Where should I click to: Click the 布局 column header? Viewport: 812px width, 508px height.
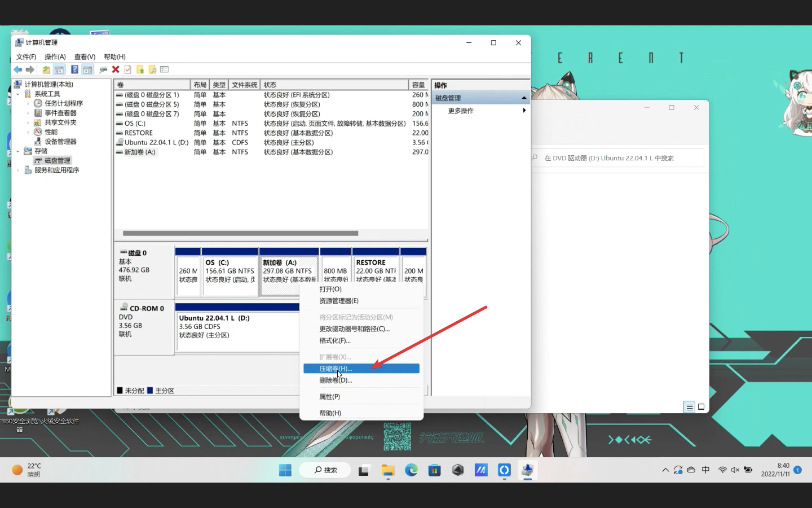pyautogui.click(x=200, y=85)
